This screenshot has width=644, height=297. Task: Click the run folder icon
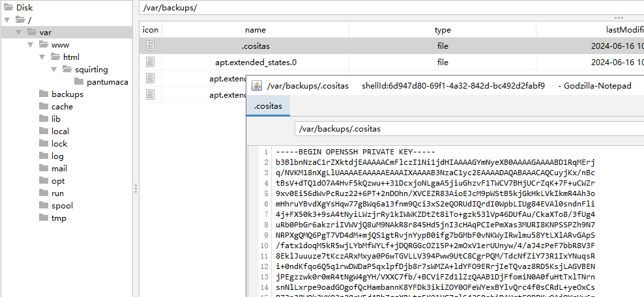click(44, 193)
